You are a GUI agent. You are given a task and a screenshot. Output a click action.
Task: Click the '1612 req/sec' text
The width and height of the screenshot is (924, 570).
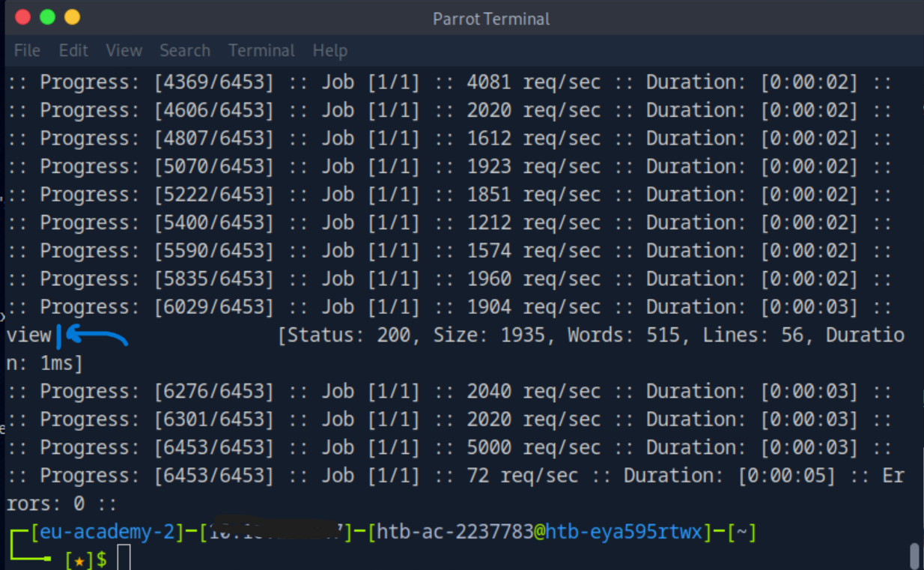pyautogui.click(x=534, y=139)
